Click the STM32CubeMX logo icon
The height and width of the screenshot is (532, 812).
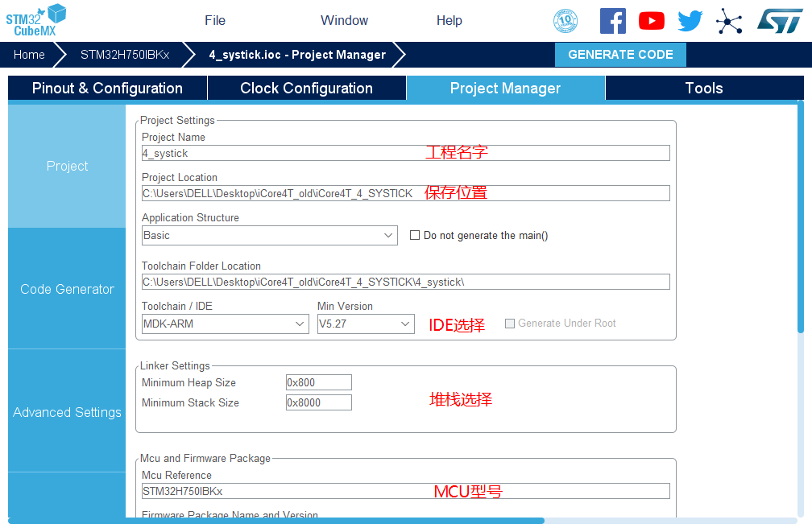(36, 20)
